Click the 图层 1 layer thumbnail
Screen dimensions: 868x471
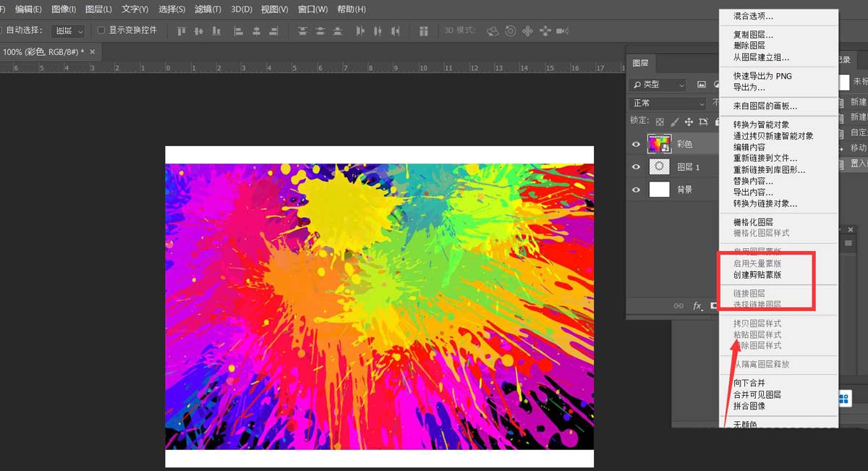click(x=659, y=166)
